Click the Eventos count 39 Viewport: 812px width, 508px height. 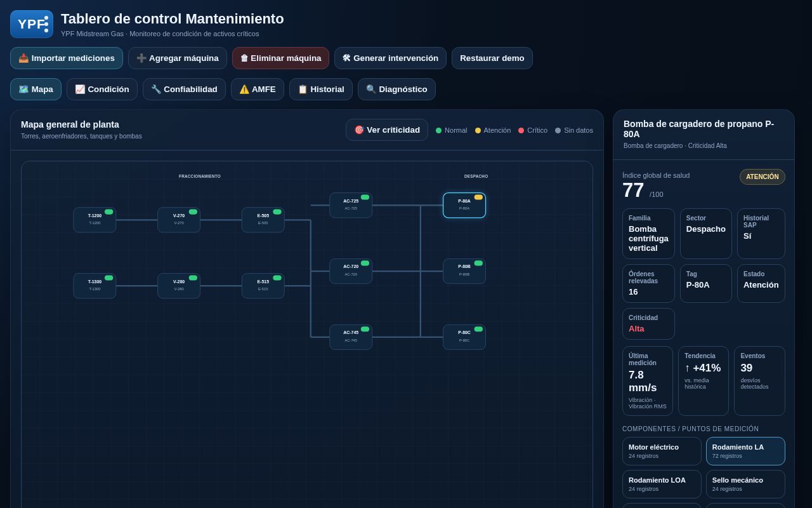click(747, 368)
